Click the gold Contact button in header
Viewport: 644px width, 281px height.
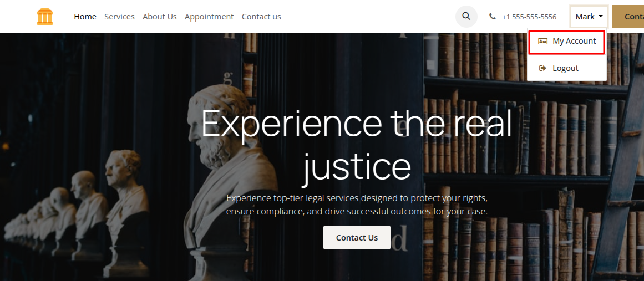tap(628, 17)
